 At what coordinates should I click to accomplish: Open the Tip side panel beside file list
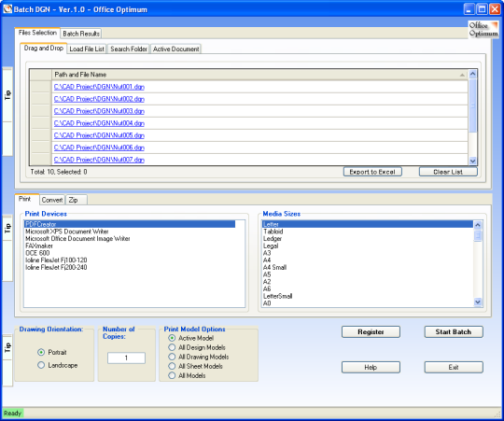(x=7, y=95)
